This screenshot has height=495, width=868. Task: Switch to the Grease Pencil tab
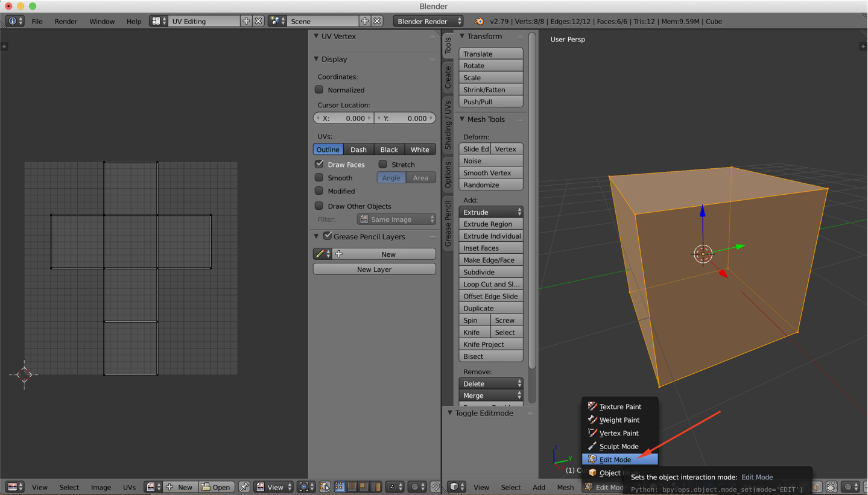click(448, 224)
